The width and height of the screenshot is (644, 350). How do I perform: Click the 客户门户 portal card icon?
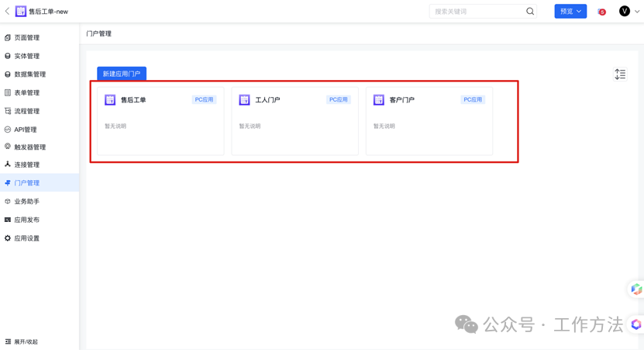tap(378, 100)
